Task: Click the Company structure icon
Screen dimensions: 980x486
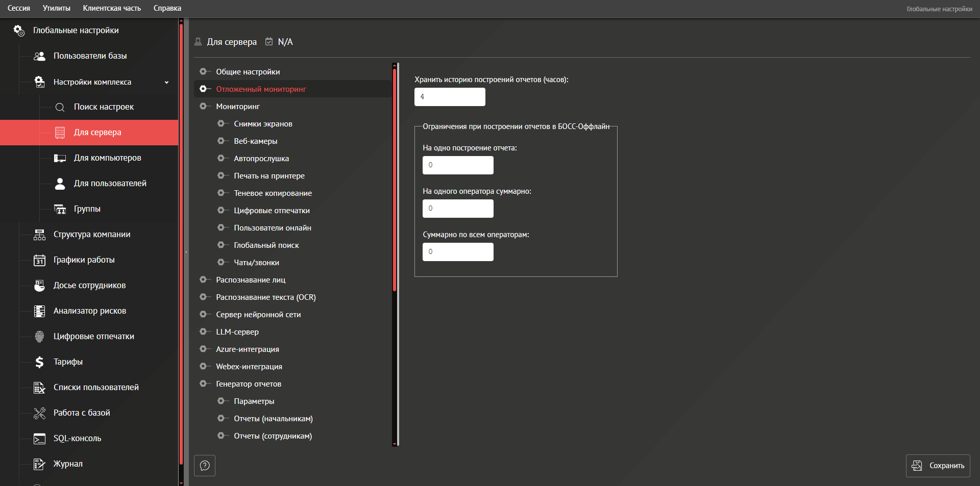Action: 39,235
